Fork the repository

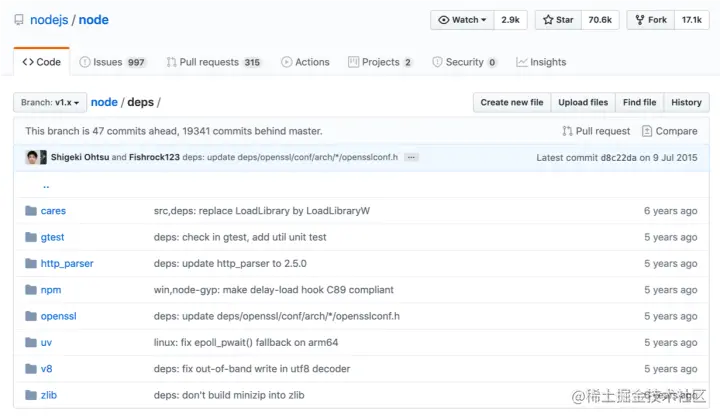pos(651,20)
